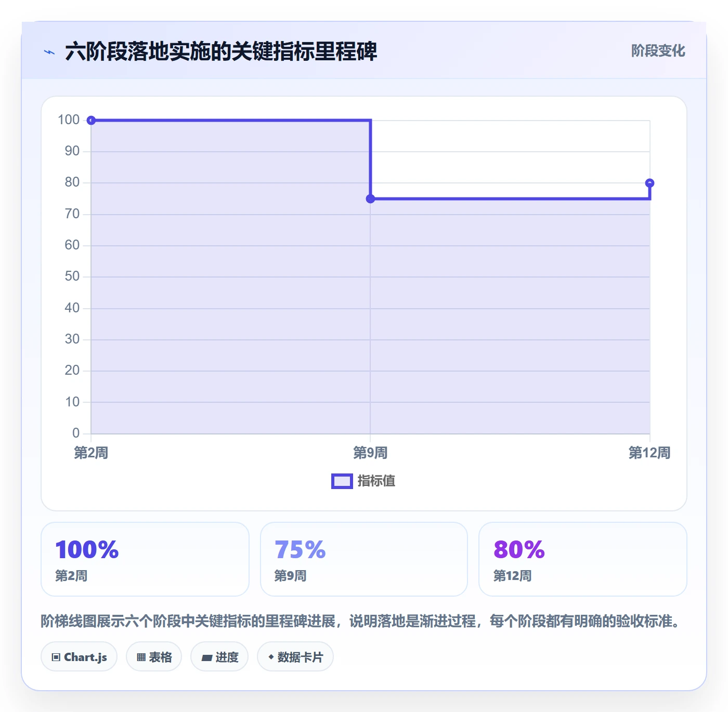This screenshot has height=712, width=728.
Task: Select the data point at 第9周
Action: pyautogui.click(x=370, y=199)
